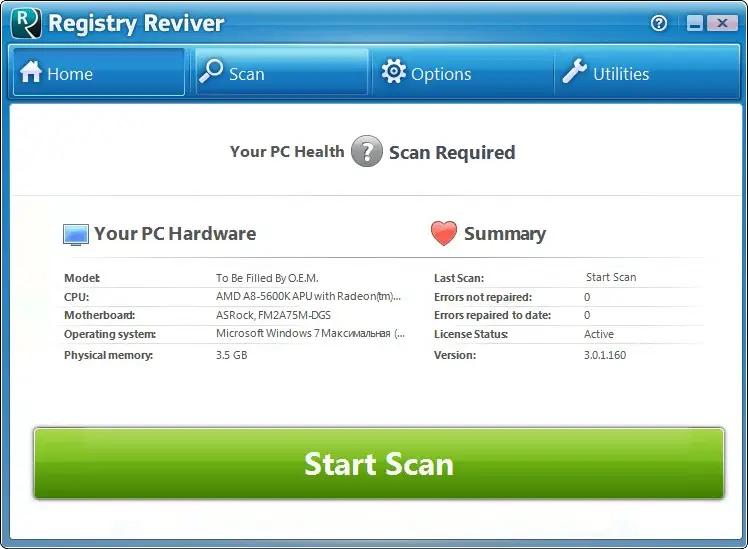Viewport: 748px width, 549px height.
Task: Switch to the Scan tab
Action: point(282,72)
